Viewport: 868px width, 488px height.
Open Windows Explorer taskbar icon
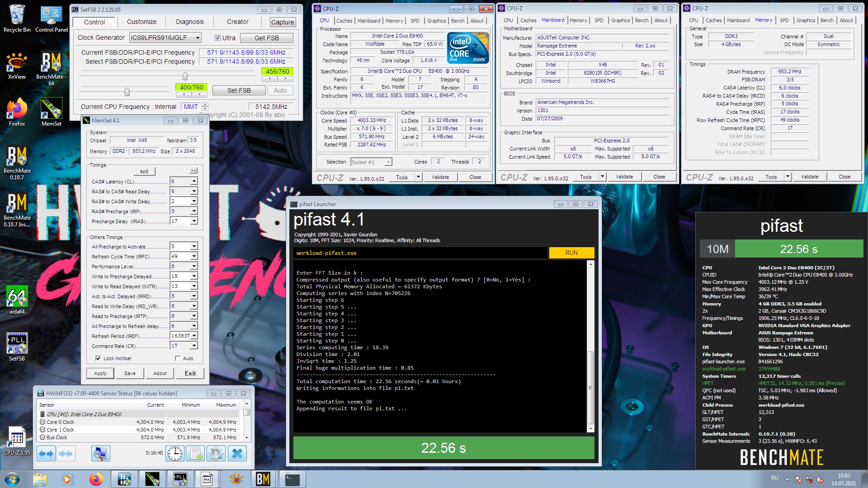click(x=40, y=479)
